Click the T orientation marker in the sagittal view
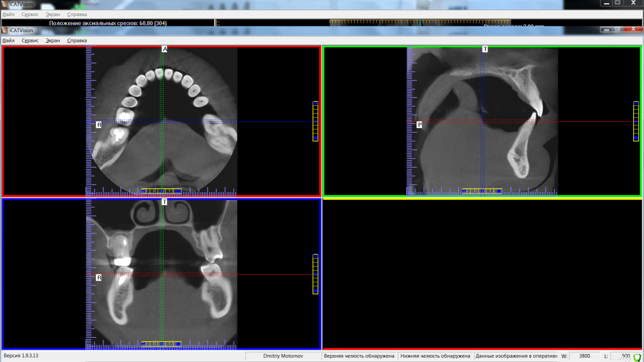The image size is (644, 362). [485, 49]
